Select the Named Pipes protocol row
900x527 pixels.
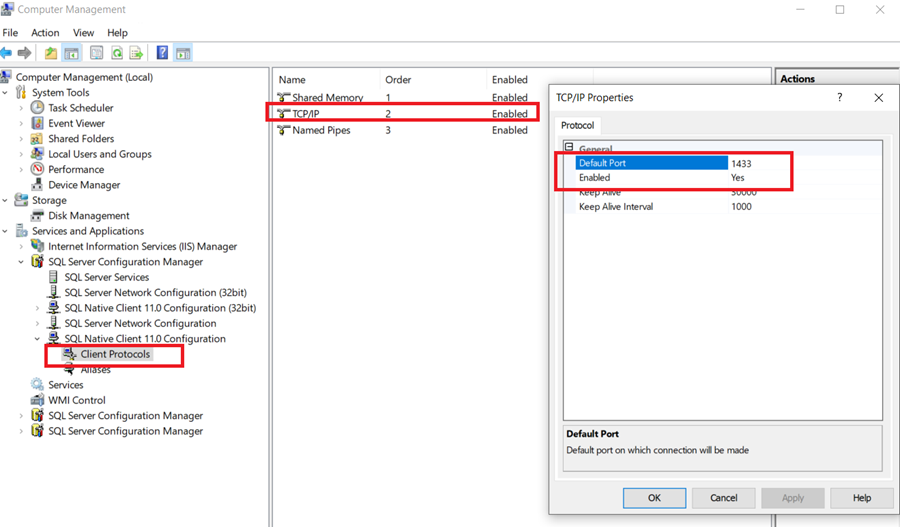(x=403, y=130)
